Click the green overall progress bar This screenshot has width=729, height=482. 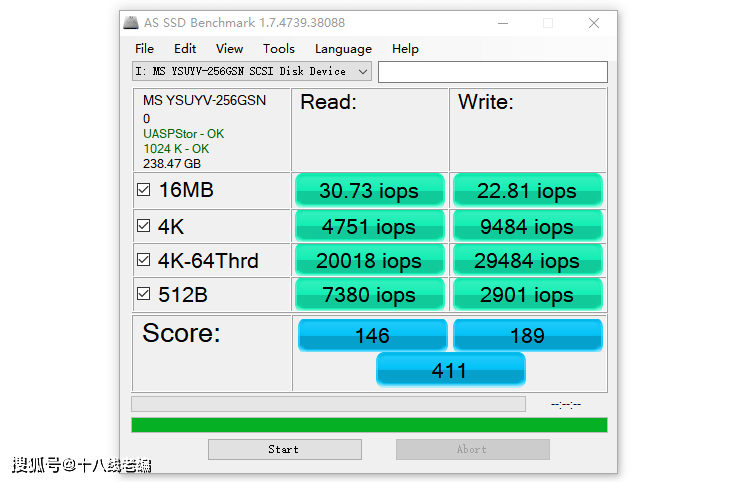(369, 425)
